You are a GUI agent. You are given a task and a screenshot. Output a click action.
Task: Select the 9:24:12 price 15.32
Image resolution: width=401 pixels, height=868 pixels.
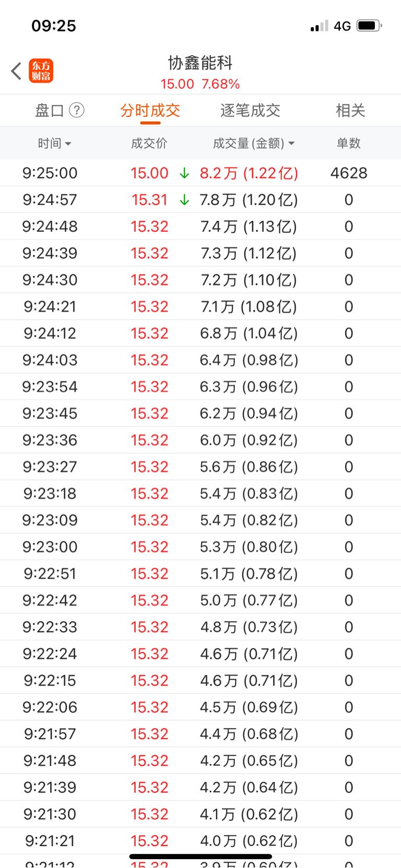coord(149,334)
